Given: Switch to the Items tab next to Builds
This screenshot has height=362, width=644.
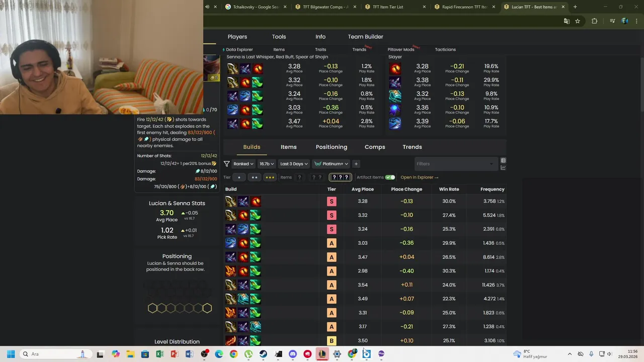Looking at the screenshot, I should pyautogui.click(x=289, y=147).
